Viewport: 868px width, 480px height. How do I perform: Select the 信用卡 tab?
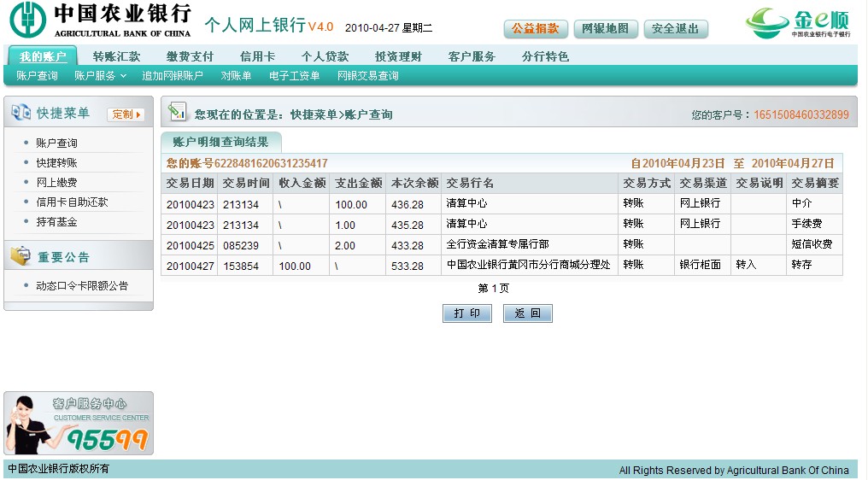[x=257, y=56]
